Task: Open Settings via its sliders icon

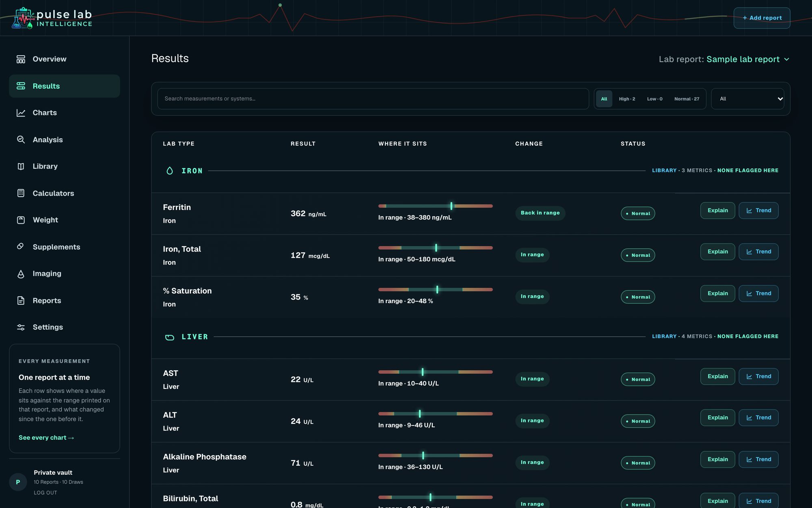Action: point(21,328)
